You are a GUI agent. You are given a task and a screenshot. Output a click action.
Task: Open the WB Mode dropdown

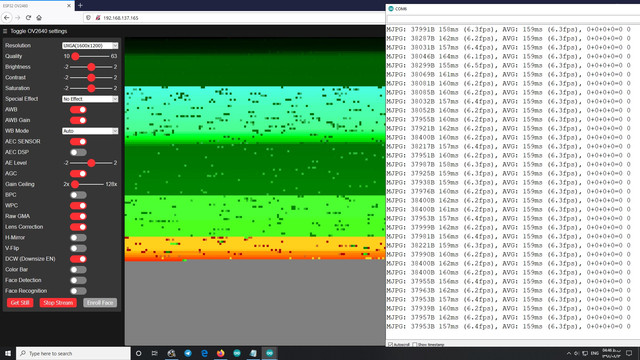tap(90, 131)
